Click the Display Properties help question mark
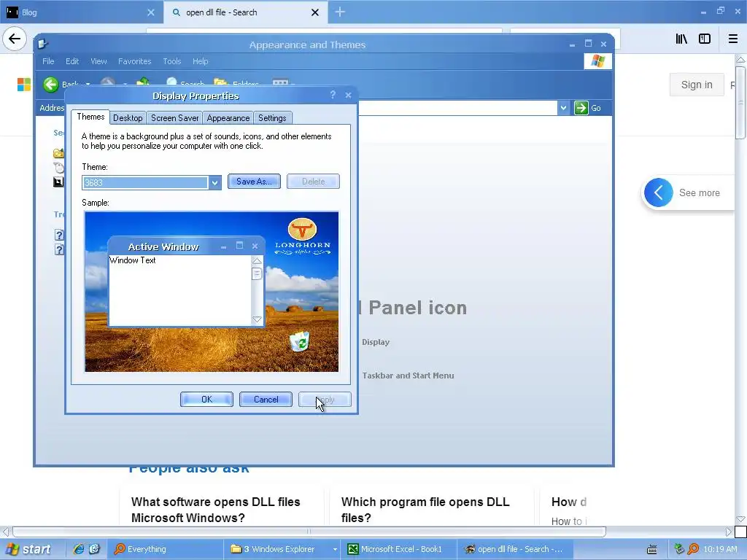This screenshot has height=560, width=747. [x=333, y=96]
